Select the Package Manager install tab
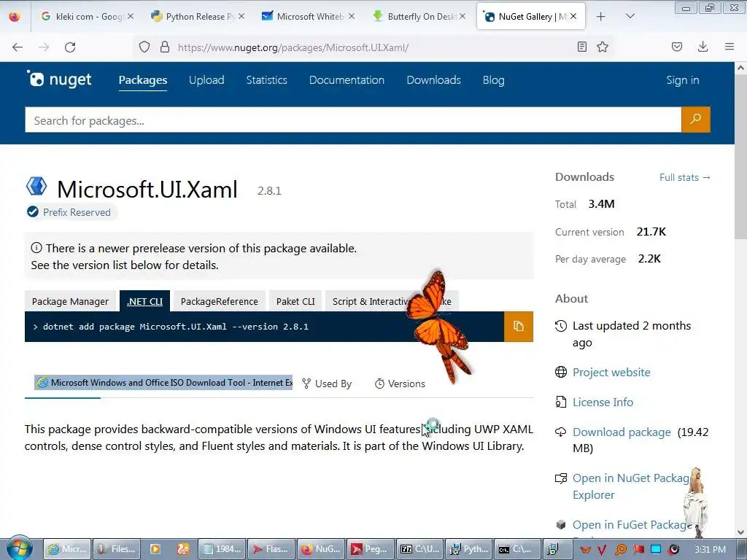This screenshot has height=560, width=747. click(70, 301)
